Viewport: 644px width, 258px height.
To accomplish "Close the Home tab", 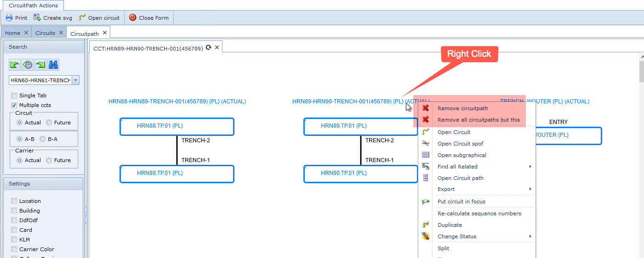I will (x=26, y=33).
